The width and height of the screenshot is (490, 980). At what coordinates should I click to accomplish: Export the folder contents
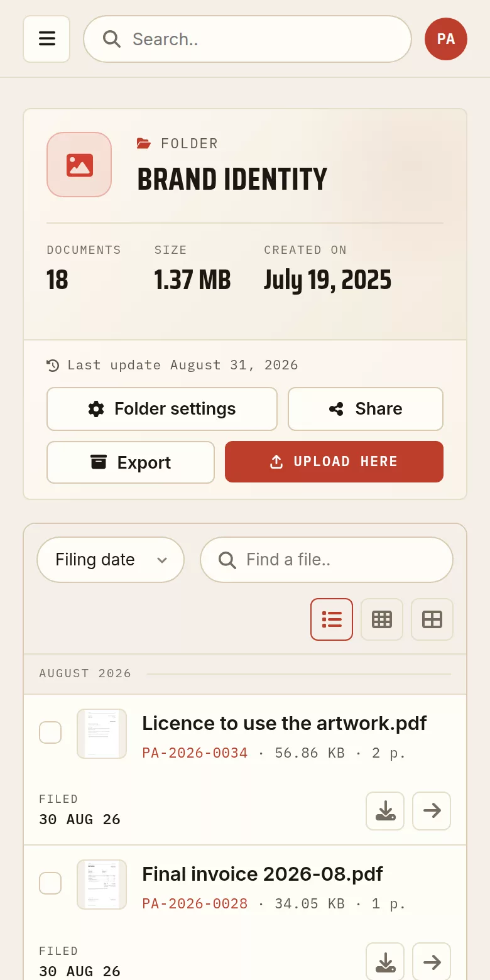coord(131,462)
